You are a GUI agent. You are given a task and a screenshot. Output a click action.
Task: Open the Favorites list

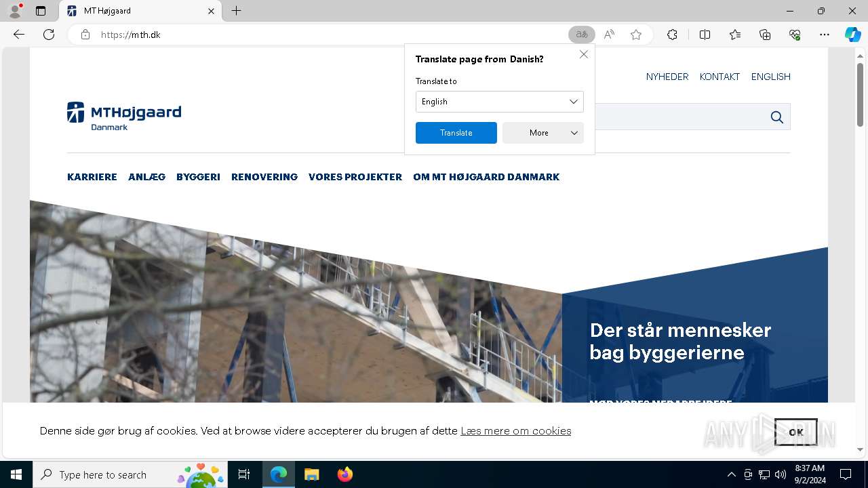735,35
